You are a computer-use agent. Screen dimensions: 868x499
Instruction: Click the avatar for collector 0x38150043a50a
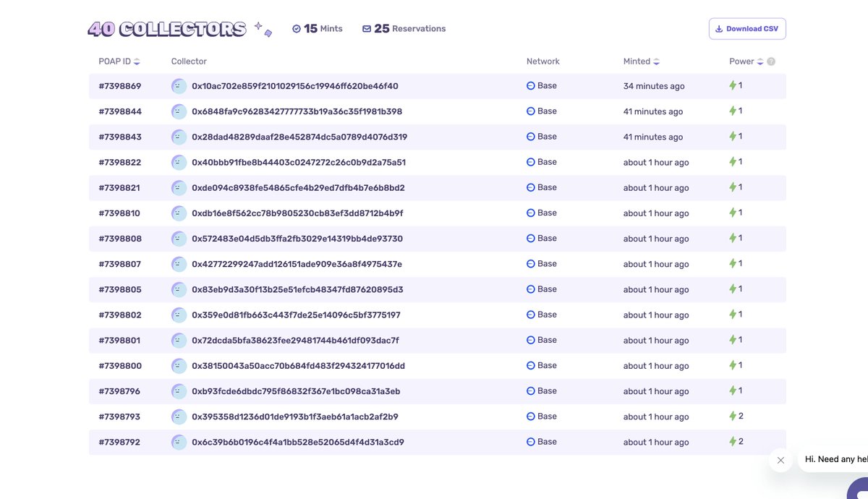[179, 366]
